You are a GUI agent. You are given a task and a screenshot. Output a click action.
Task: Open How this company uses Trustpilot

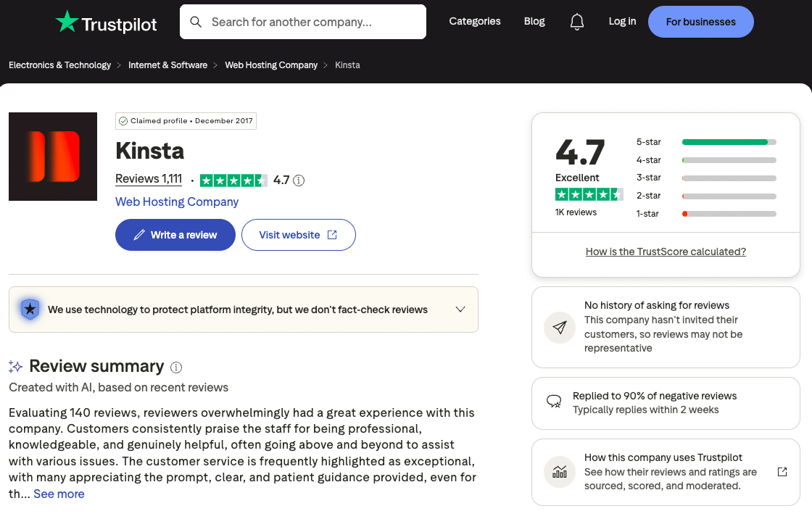pos(666,472)
